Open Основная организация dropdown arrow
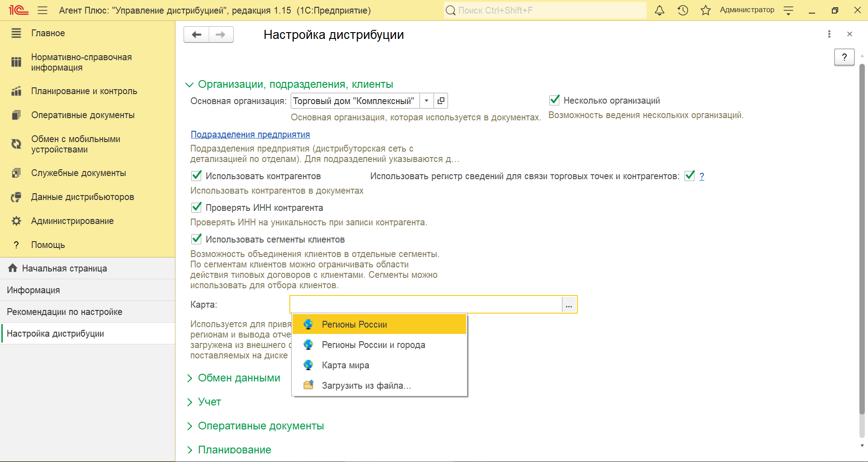Image resolution: width=868 pixels, height=462 pixels. click(426, 100)
